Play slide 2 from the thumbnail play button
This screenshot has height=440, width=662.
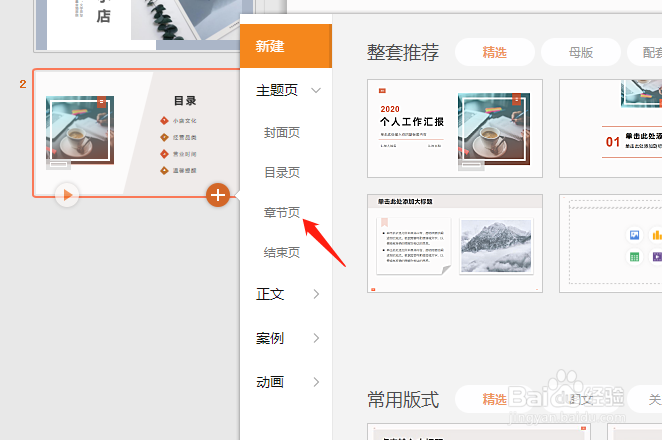click(x=67, y=195)
